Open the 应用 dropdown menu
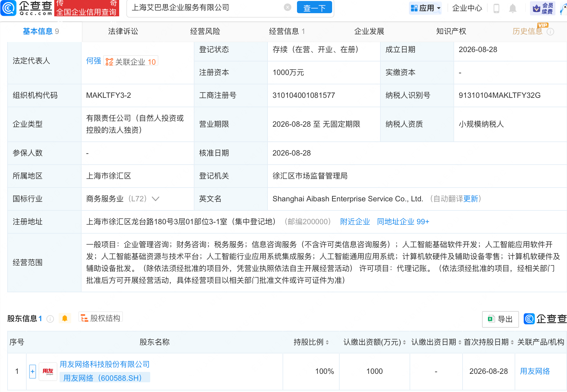 (x=425, y=8)
